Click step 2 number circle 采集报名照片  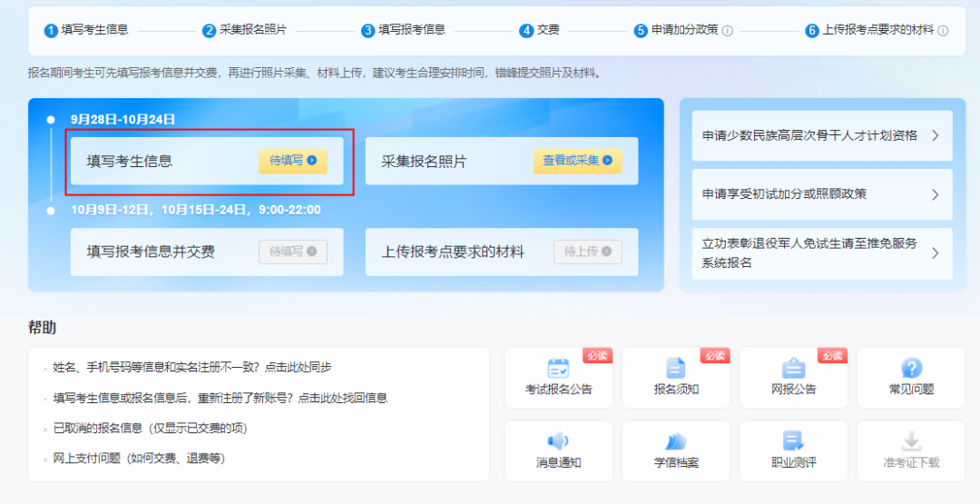click(210, 31)
